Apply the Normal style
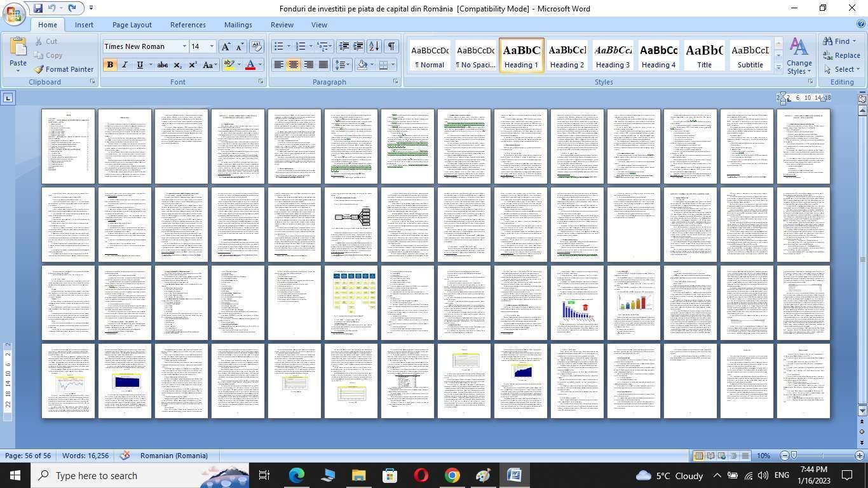 430,55
